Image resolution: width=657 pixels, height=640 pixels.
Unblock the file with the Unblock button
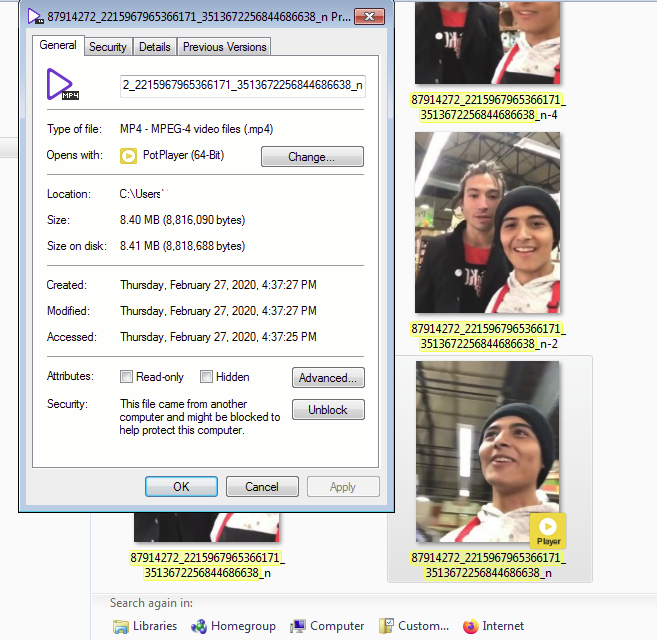click(x=328, y=409)
